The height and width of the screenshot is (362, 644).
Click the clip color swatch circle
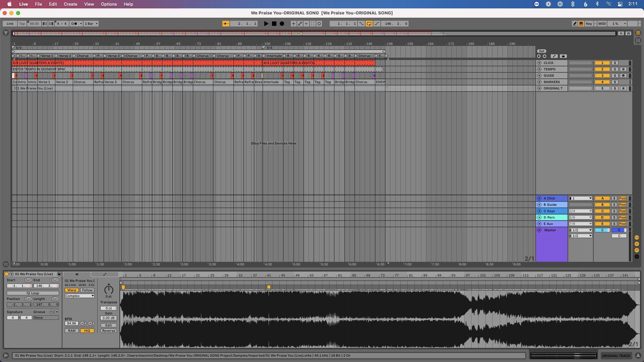(x=6, y=274)
